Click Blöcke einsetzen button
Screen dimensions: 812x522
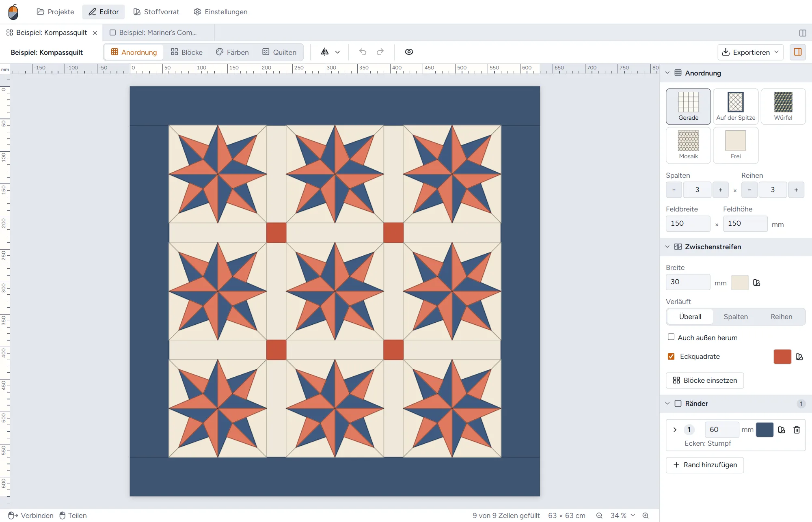tap(705, 380)
